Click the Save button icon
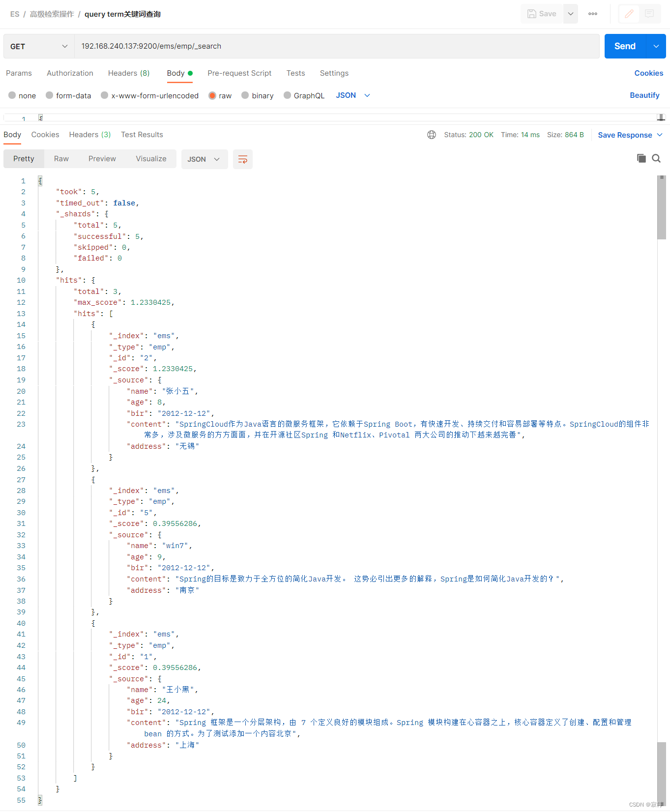This screenshot has width=670, height=812. (x=531, y=14)
